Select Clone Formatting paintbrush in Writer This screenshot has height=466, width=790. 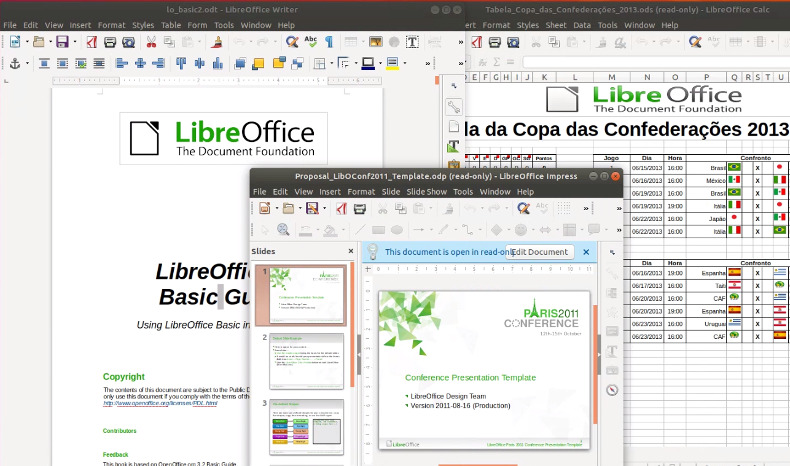(217, 42)
